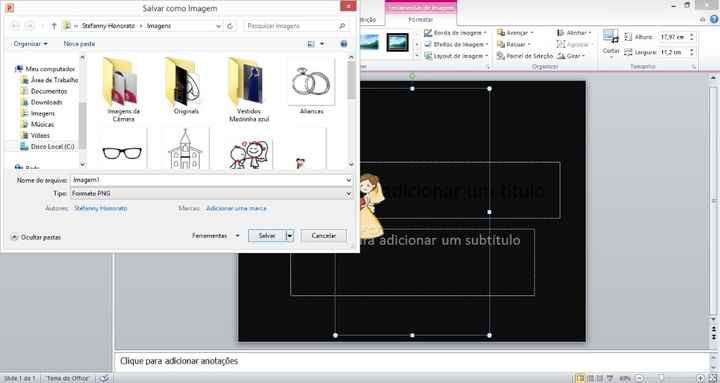Open the Alinhar dropdown

coord(574,33)
